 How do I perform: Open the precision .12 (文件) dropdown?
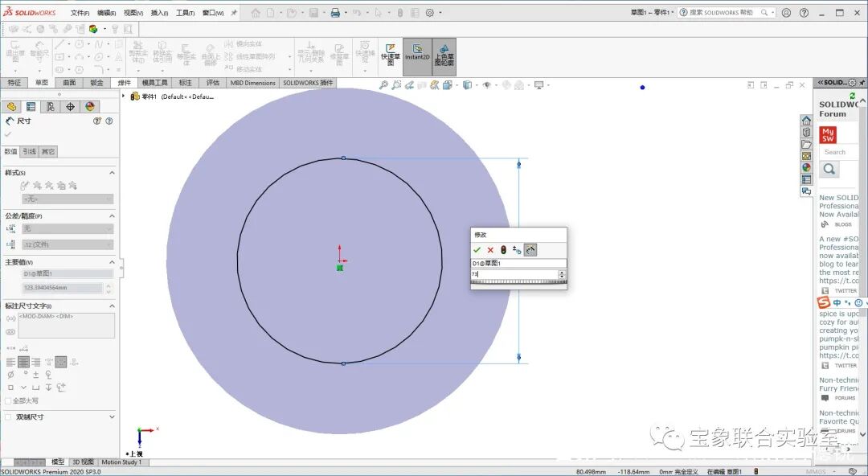[68, 244]
